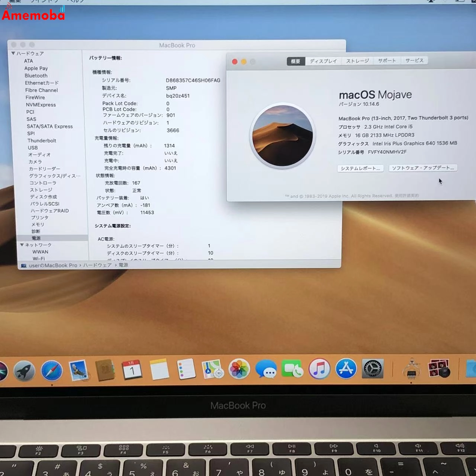
Task: Open Safari from the Dock
Action: pyautogui.click(x=53, y=370)
